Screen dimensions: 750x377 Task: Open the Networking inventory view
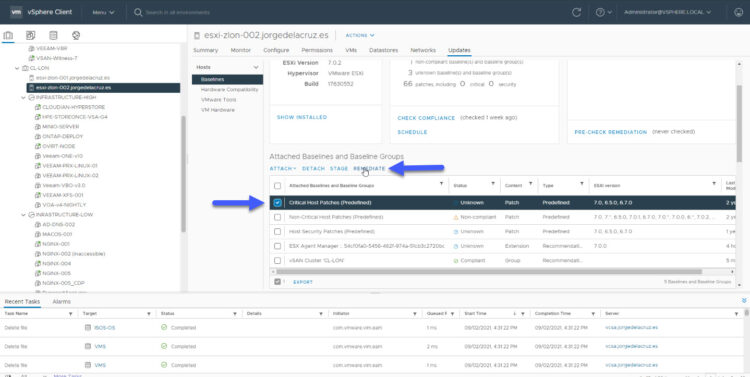point(76,35)
